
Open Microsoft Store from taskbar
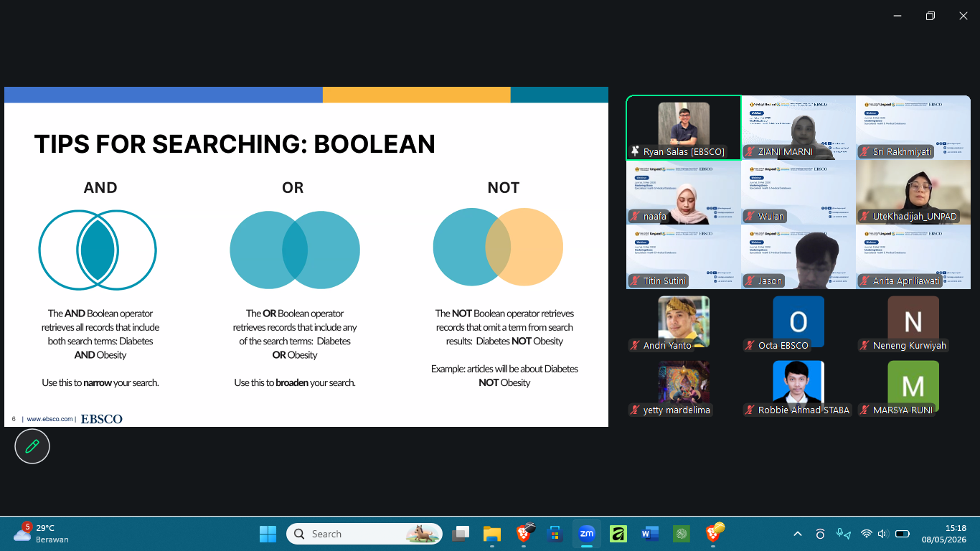[x=555, y=534]
